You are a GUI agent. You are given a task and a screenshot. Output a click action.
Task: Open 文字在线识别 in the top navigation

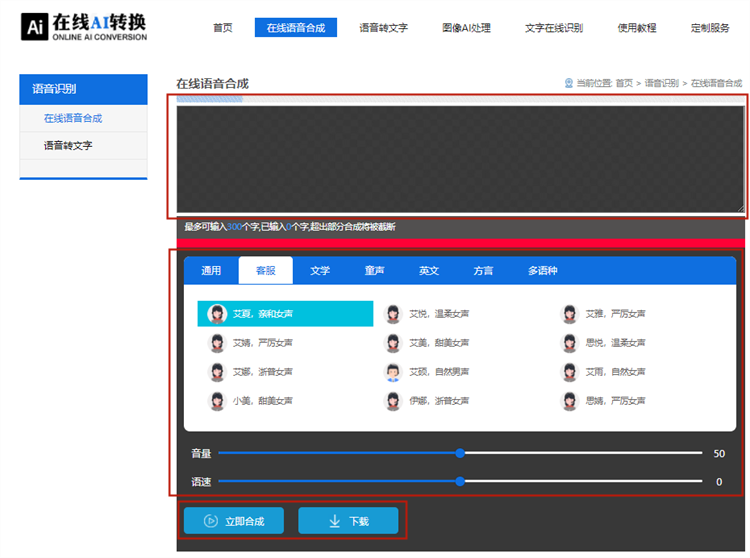click(554, 28)
